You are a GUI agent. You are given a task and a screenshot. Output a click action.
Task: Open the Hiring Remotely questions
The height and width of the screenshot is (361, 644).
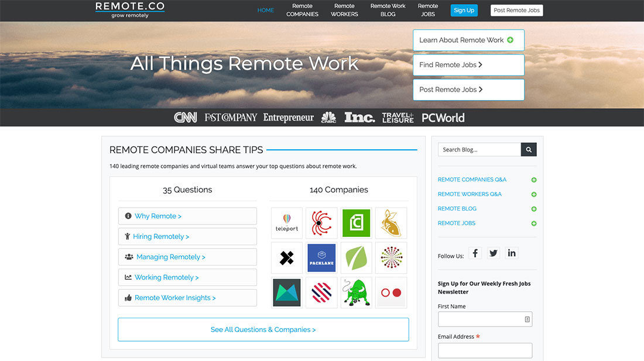coord(188,237)
